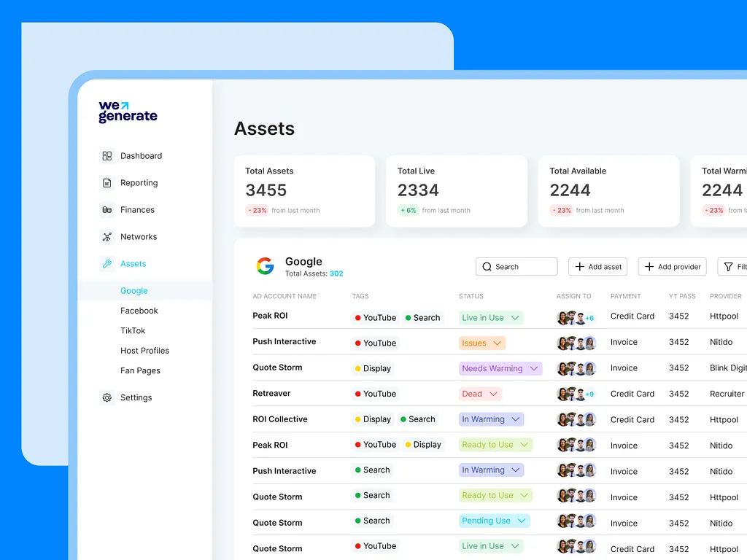This screenshot has height=560, width=747.
Task: Click the plus icon on Add asset
Action: tap(579, 267)
